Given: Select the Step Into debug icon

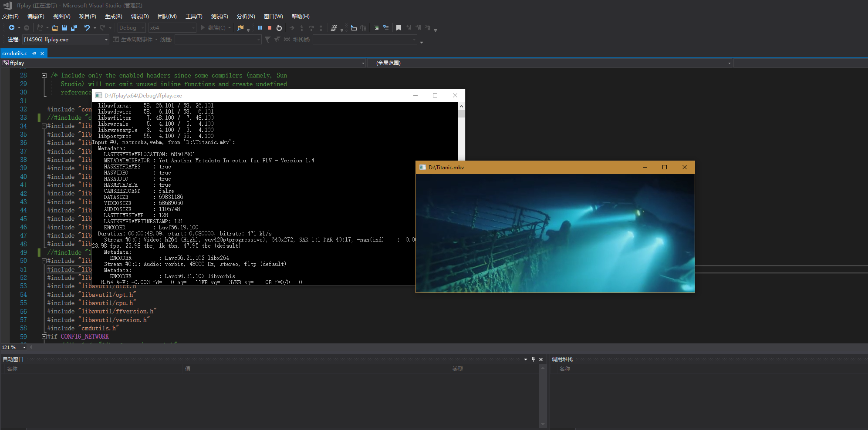Looking at the screenshot, I should click(x=301, y=28).
